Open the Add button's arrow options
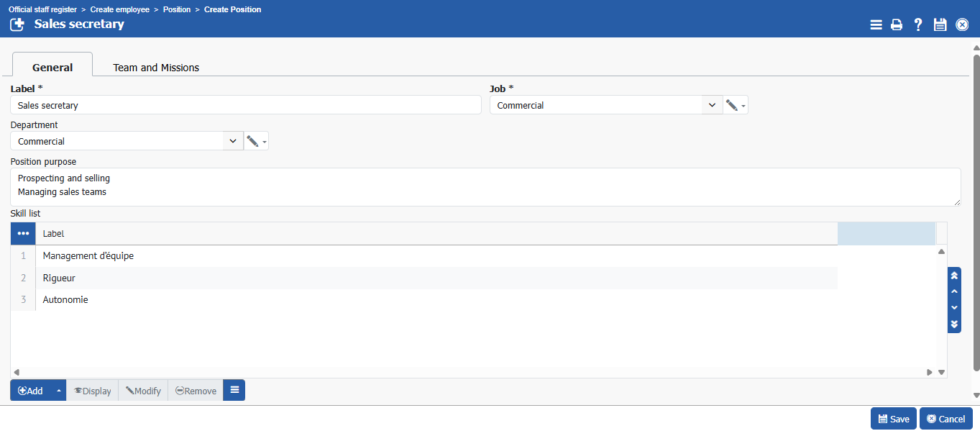 [58, 391]
